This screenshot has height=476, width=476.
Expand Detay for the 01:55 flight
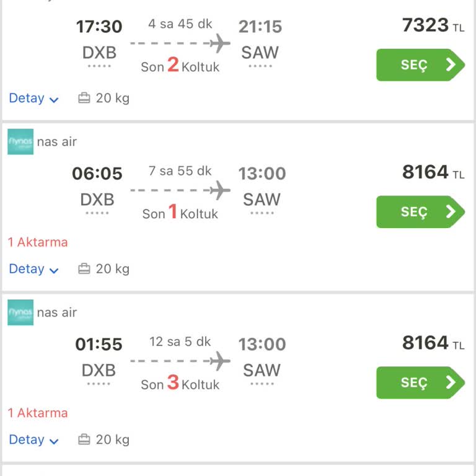click(x=33, y=439)
